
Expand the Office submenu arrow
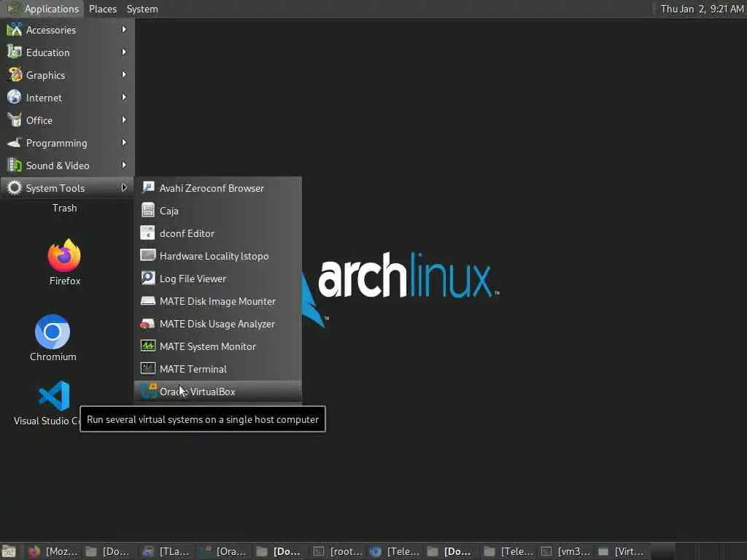pyautogui.click(x=124, y=120)
